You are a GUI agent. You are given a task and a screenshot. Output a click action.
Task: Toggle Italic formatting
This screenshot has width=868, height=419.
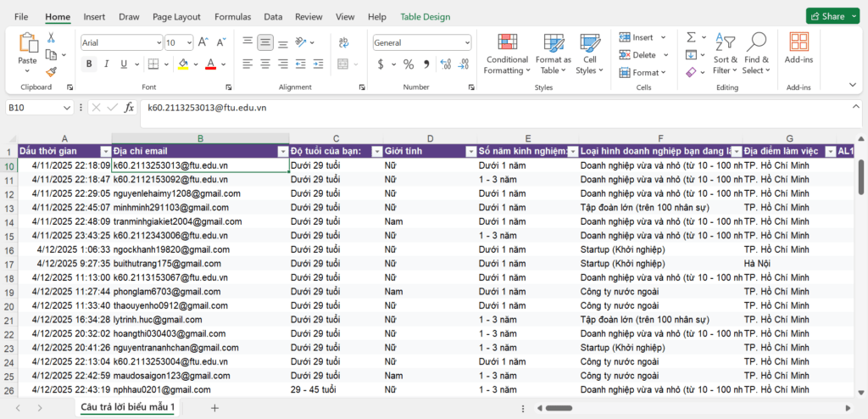[106, 64]
